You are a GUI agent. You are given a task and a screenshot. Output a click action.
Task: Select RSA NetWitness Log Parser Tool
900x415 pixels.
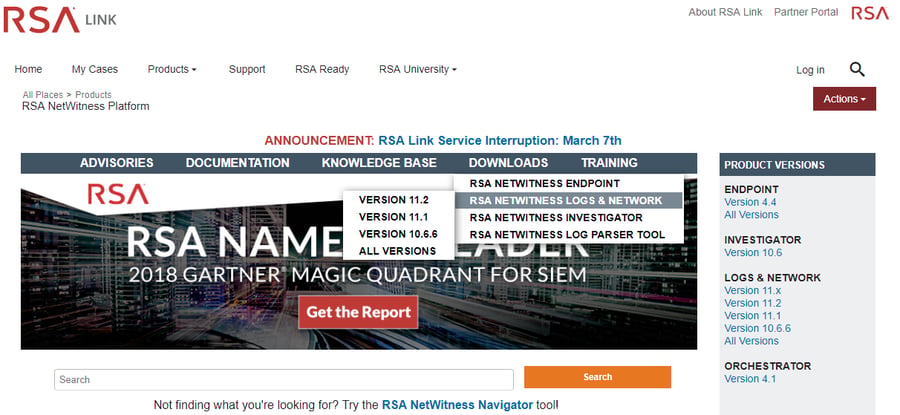(x=569, y=235)
